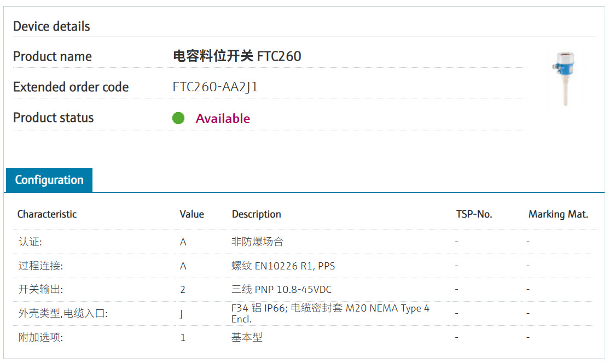Click the Value column header
609x364 pixels.
click(x=192, y=214)
